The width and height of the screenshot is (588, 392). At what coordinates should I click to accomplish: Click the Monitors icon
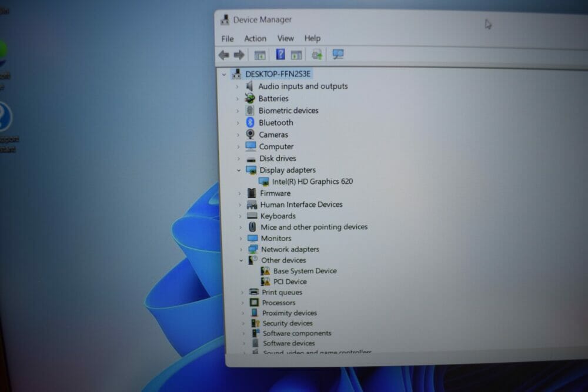pyautogui.click(x=253, y=238)
